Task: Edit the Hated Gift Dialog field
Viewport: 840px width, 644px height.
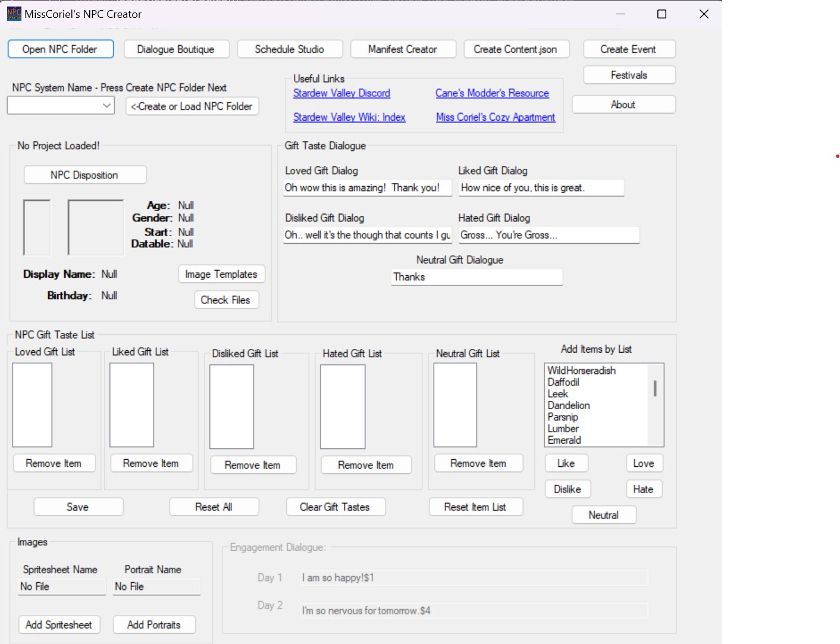Action: click(x=548, y=235)
